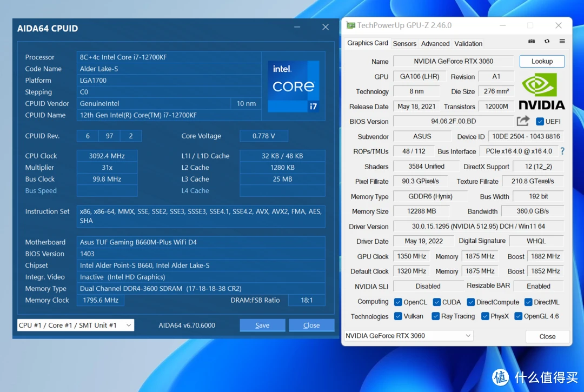Image resolution: width=584 pixels, height=392 pixels.
Task: Click the GPU-Z title bar app icon
Action: pos(350,25)
